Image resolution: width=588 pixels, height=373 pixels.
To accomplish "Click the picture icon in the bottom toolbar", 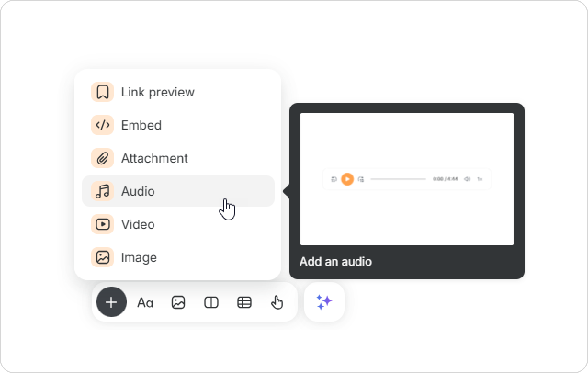I will [x=178, y=302].
